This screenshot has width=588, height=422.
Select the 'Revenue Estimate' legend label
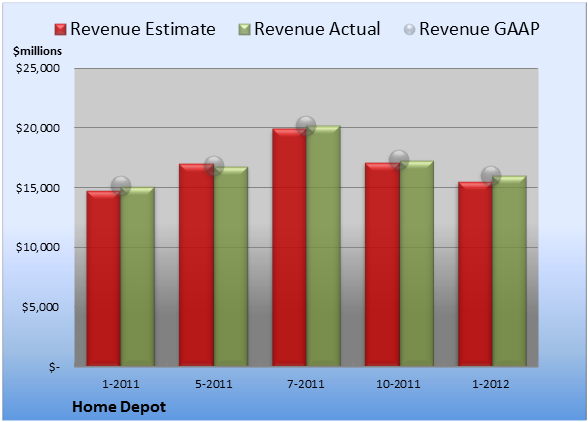(x=143, y=29)
